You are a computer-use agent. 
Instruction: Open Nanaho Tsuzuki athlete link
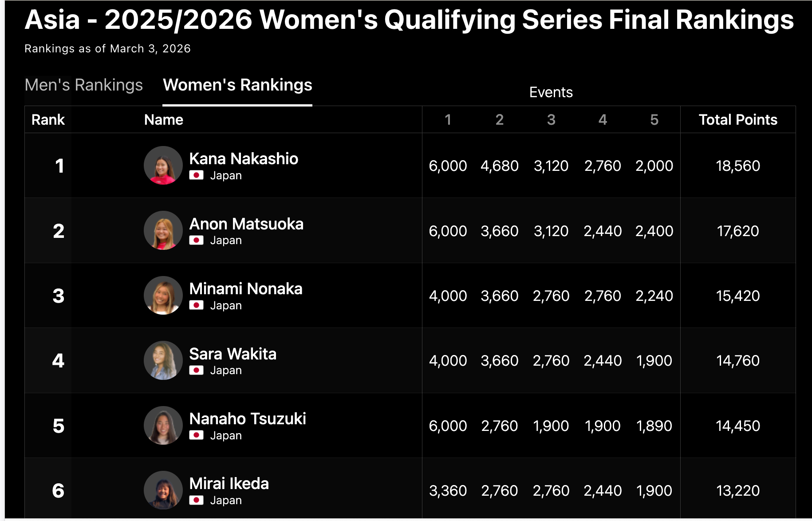click(248, 418)
